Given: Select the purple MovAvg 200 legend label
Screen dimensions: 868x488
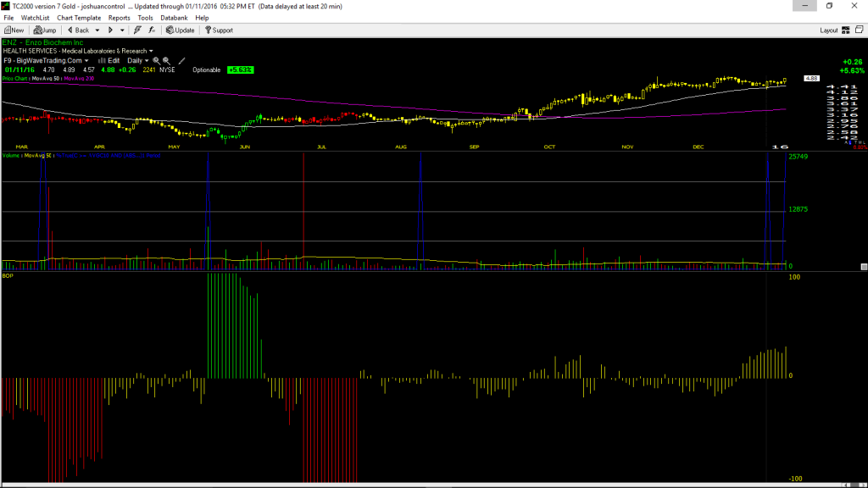Looking at the screenshot, I should point(79,79).
